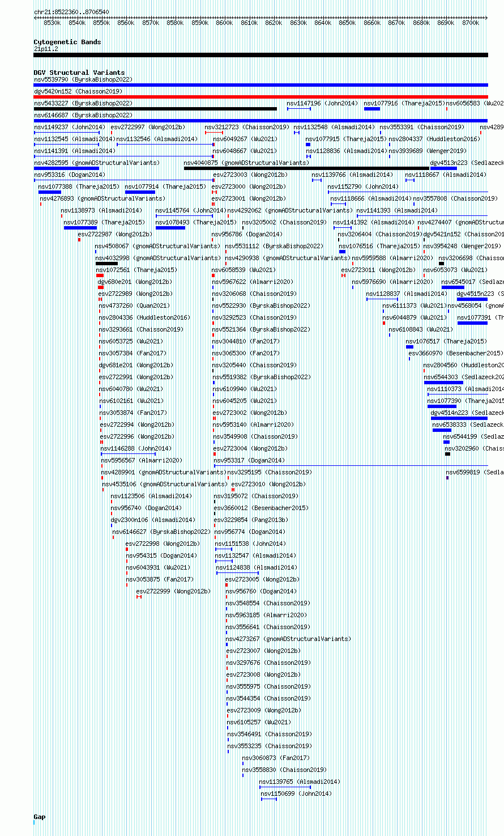Viewport: 504px width, 836px height.
Task: Click the 8530k ruler tick label
Action: coord(52,23)
